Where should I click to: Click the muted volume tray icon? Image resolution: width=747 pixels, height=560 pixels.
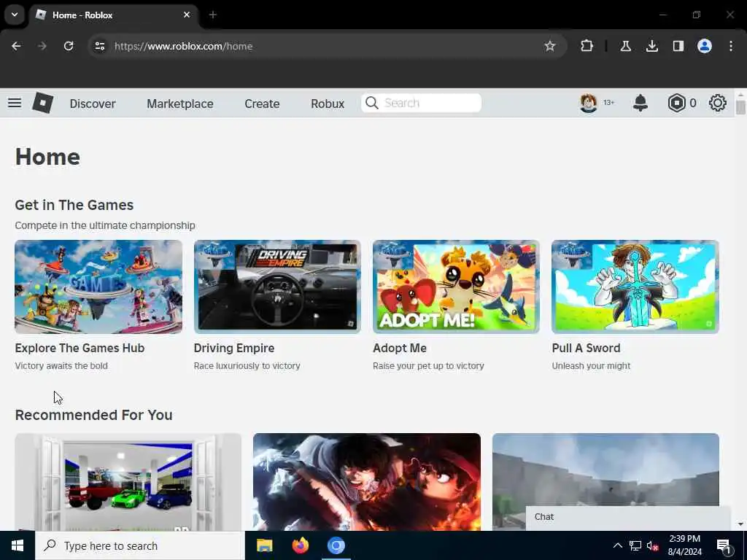[653, 545]
